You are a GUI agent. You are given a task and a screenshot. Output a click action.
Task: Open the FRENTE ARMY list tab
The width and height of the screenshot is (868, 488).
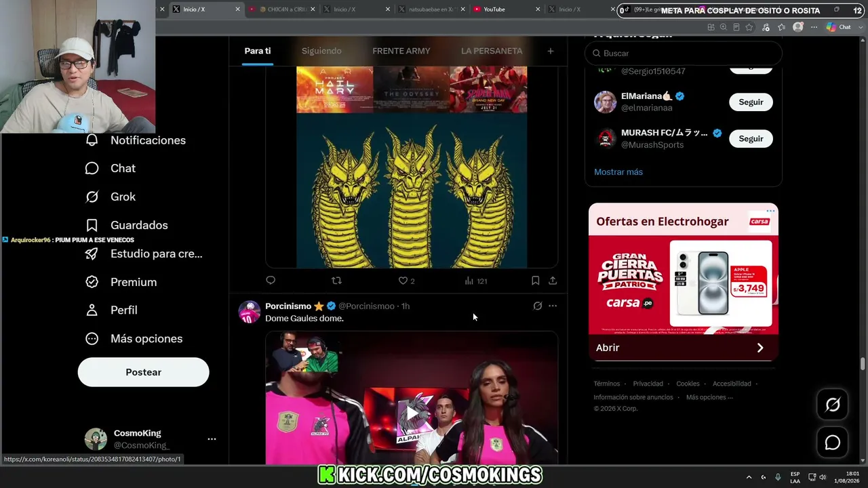(401, 51)
